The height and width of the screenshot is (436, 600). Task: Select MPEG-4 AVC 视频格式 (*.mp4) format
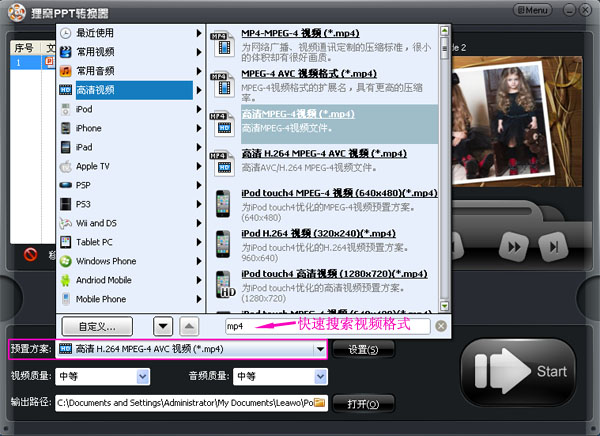pyautogui.click(x=309, y=73)
